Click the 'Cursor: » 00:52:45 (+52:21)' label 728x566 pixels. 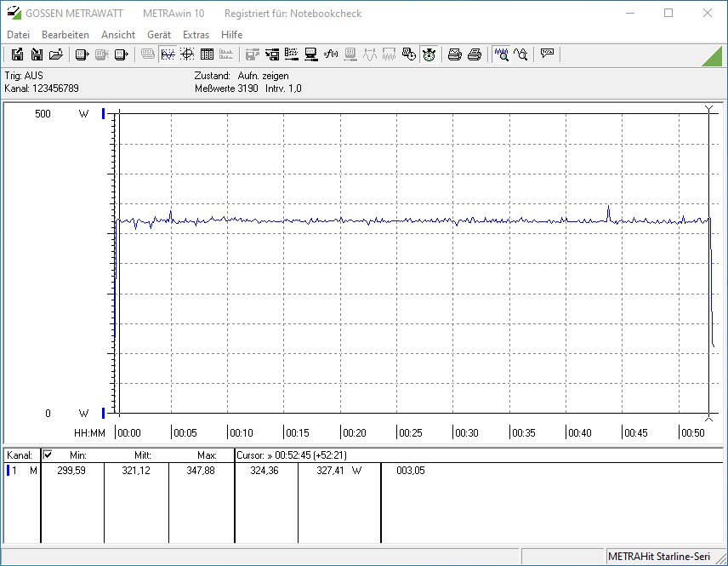(292, 455)
